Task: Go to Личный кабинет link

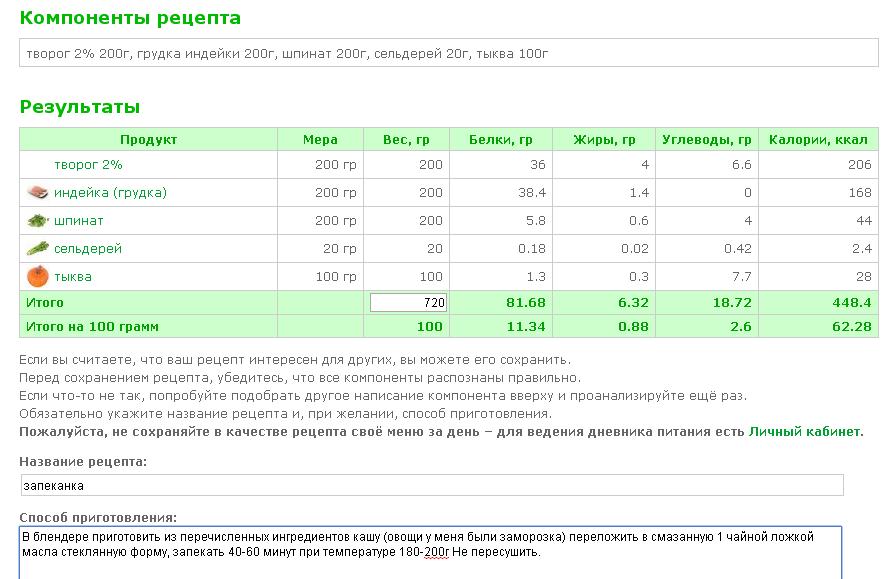Action: pos(804,432)
